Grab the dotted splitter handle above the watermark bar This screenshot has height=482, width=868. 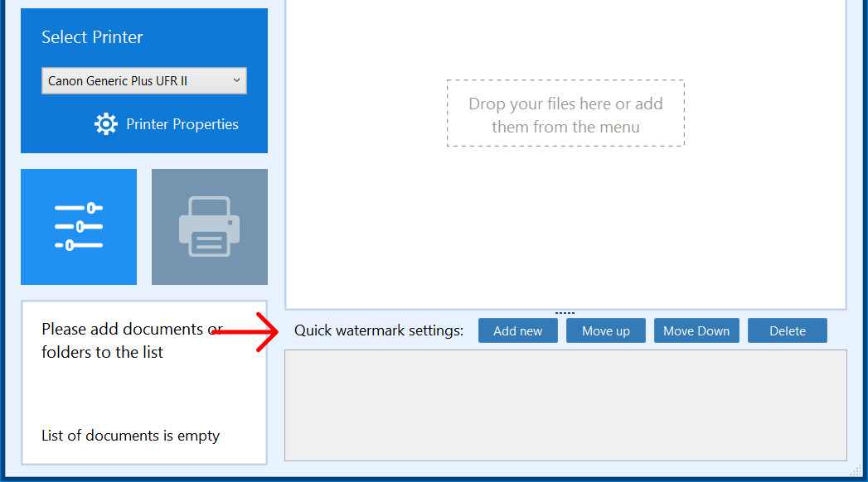click(565, 313)
